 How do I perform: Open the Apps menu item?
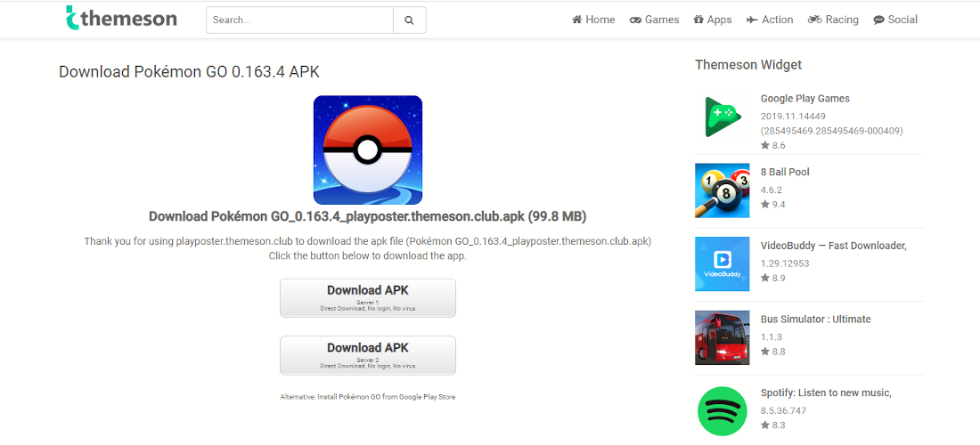pos(713,20)
